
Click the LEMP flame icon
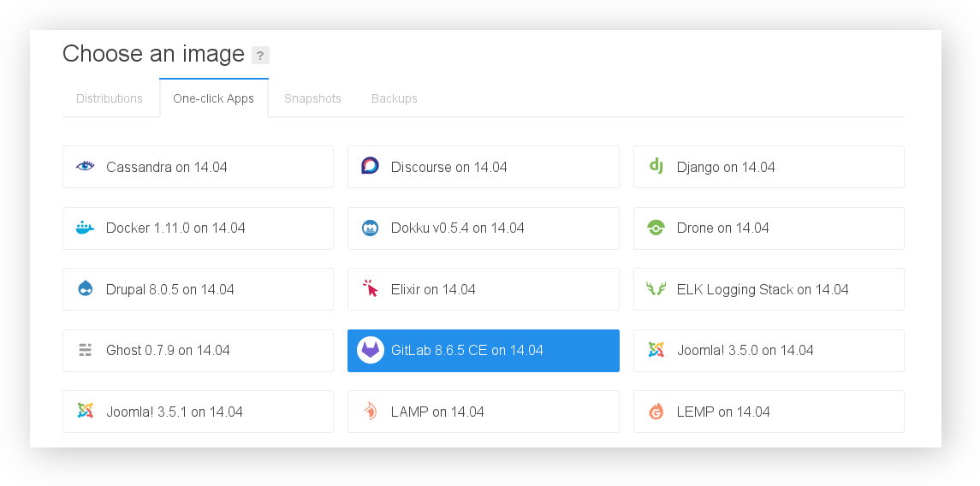[x=656, y=412]
